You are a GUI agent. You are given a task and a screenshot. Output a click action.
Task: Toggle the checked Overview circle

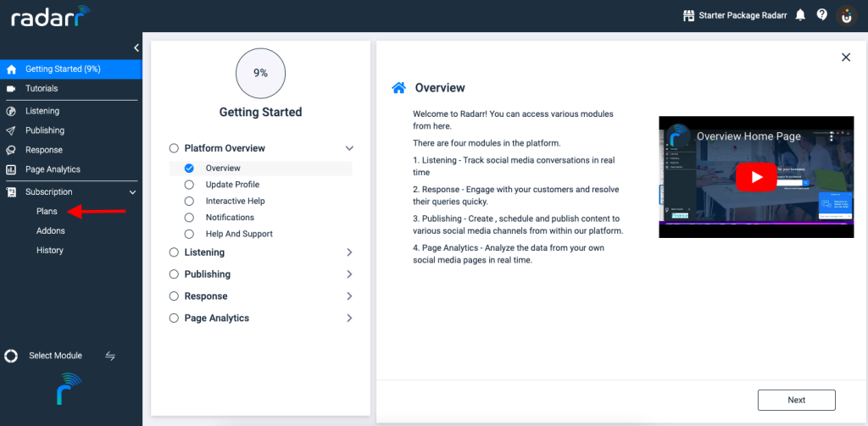coord(189,169)
